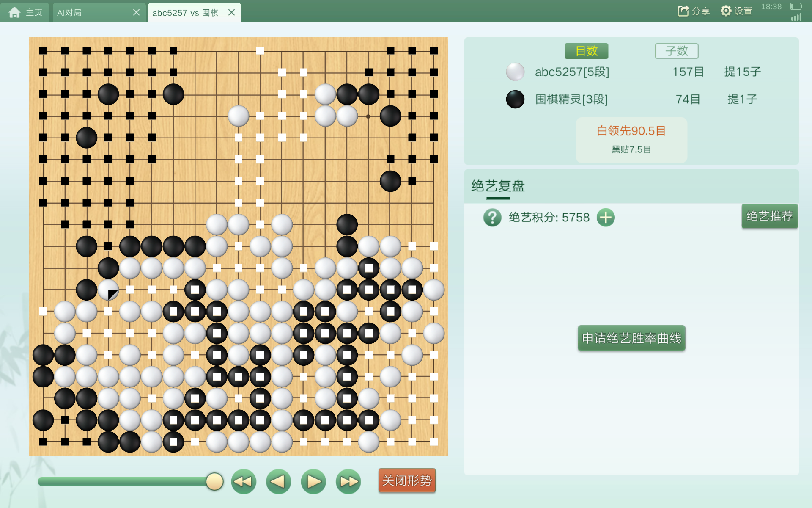Image resolution: width=812 pixels, height=508 pixels.
Task: Open 设置 settings gear
Action: (736, 11)
